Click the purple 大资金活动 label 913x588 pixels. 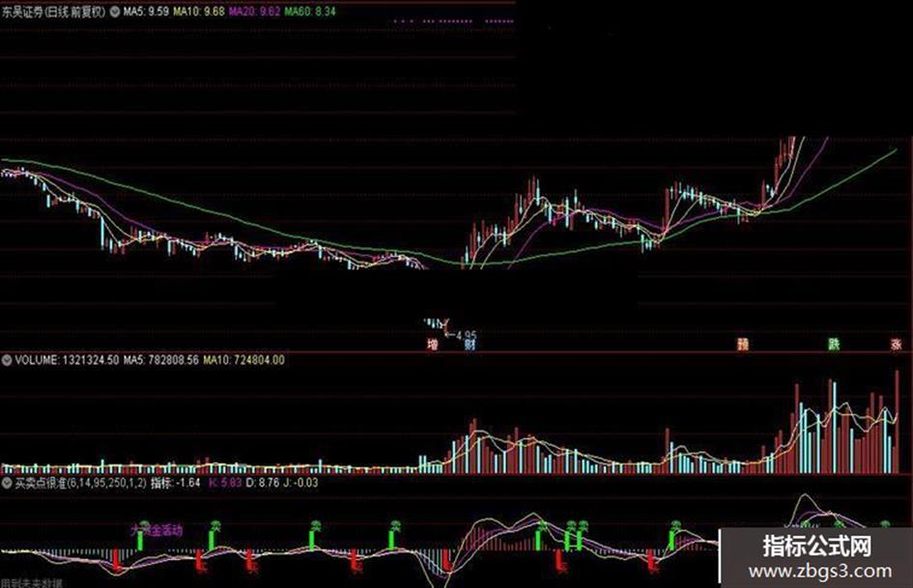tap(157, 530)
